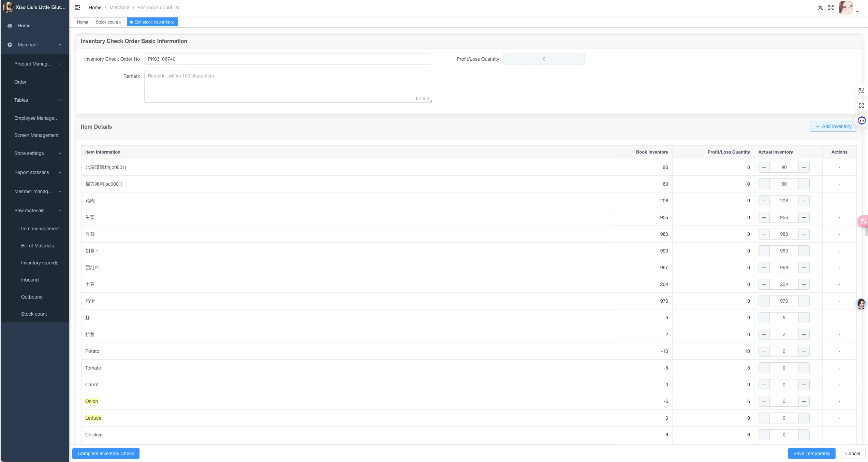Click the Remark text area

(288, 87)
